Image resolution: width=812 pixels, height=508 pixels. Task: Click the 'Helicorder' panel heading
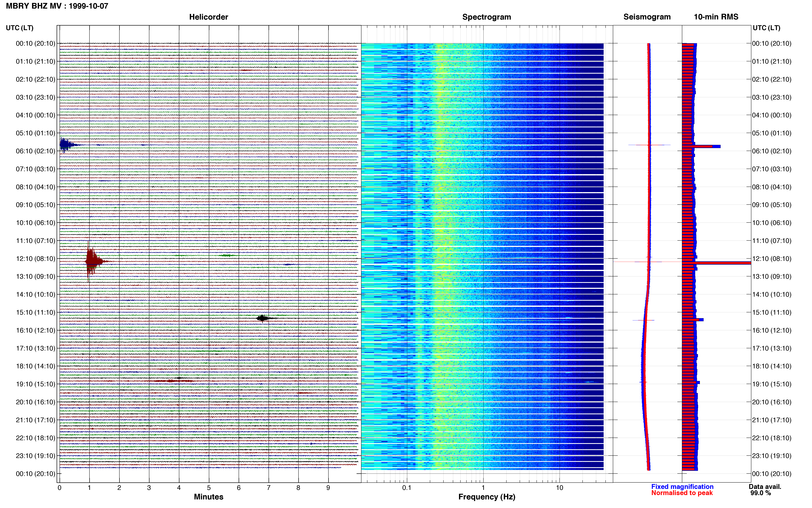[x=209, y=17]
